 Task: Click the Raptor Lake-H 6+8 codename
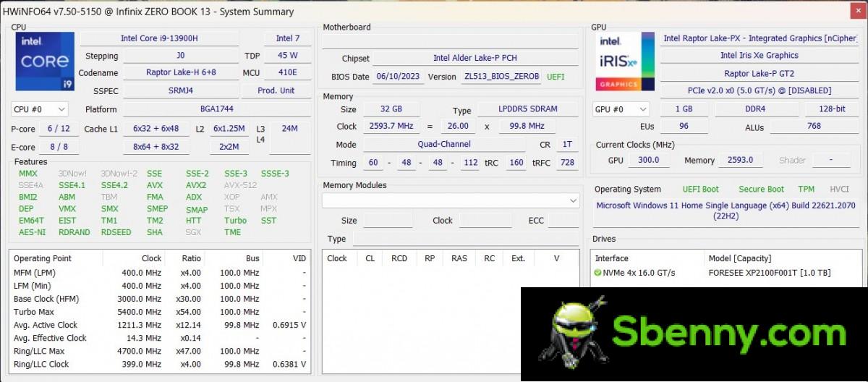click(x=180, y=73)
